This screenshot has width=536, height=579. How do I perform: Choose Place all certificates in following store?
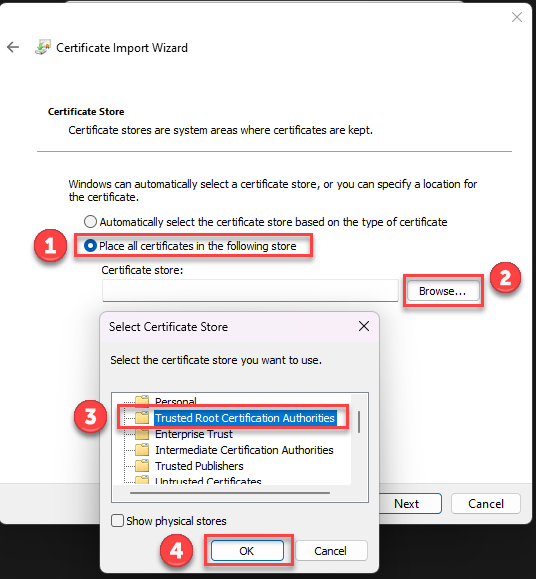coord(90,246)
